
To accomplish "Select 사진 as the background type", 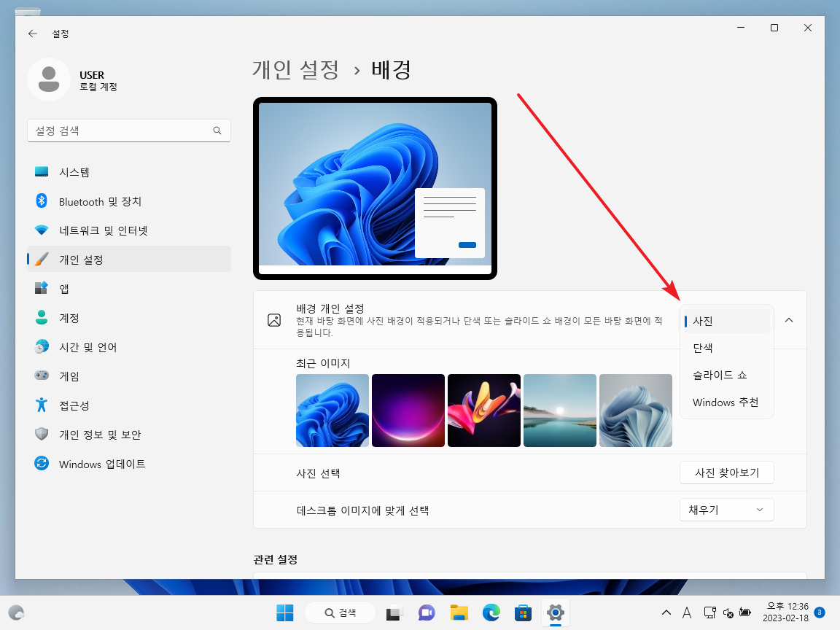I will point(702,321).
